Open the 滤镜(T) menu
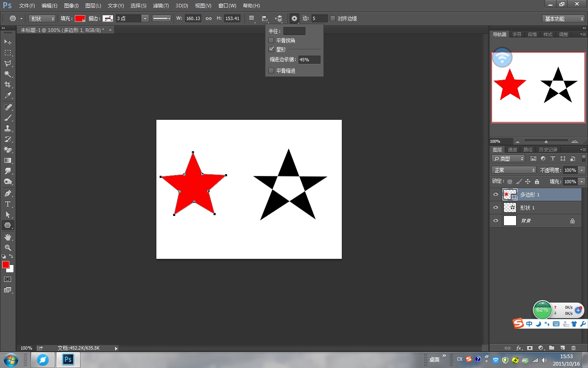 [x=160, y=6]
